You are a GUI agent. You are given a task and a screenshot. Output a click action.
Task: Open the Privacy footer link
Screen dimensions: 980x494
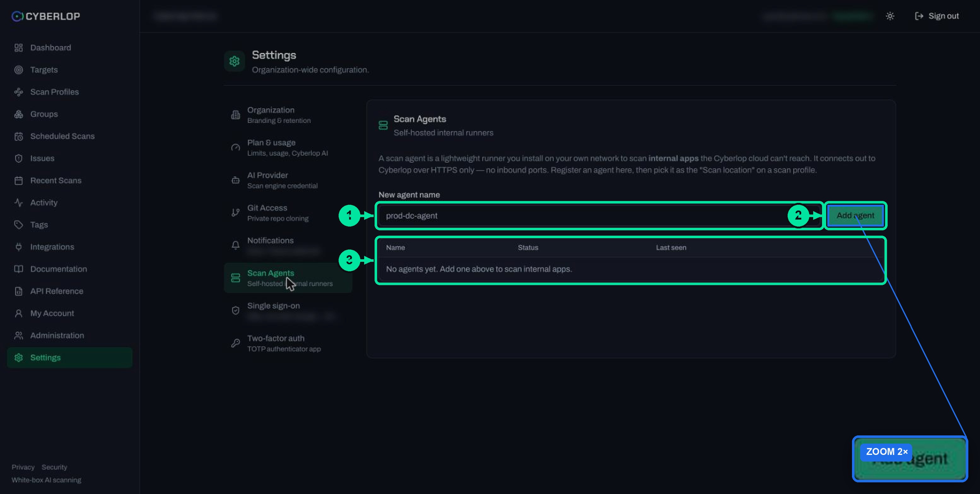[23, 467]
